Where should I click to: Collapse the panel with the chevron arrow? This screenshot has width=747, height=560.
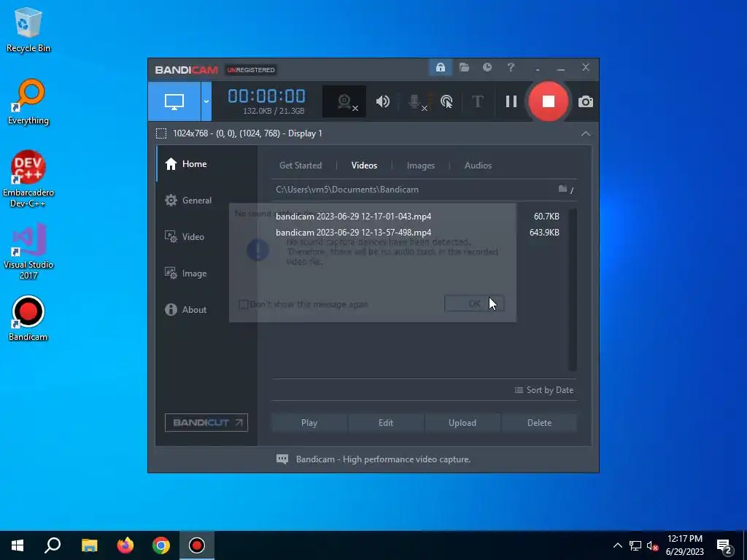586,134
